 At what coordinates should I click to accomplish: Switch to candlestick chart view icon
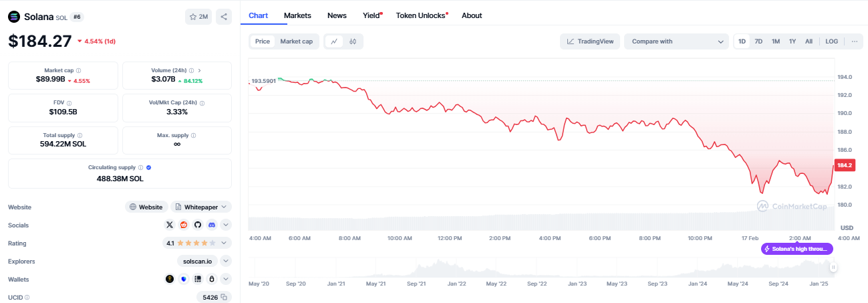[353, 41]
